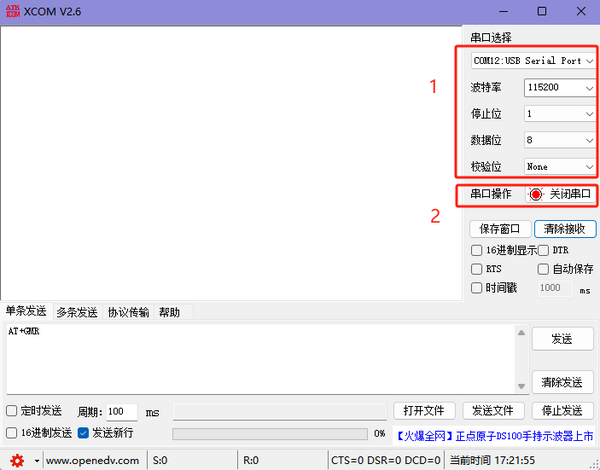Switch to the 多条发送 tab
600x470 pixels.
(77, 312)
